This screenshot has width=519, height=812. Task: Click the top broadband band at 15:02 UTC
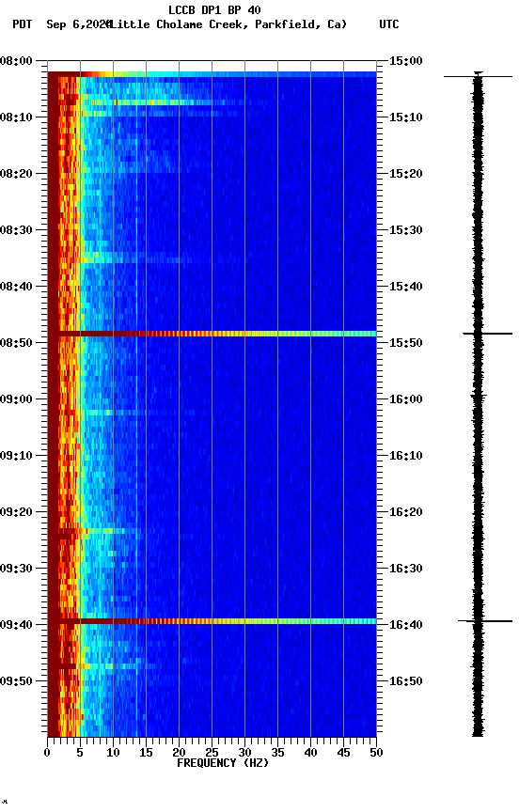pyautogui.click(x=212, y=74)
